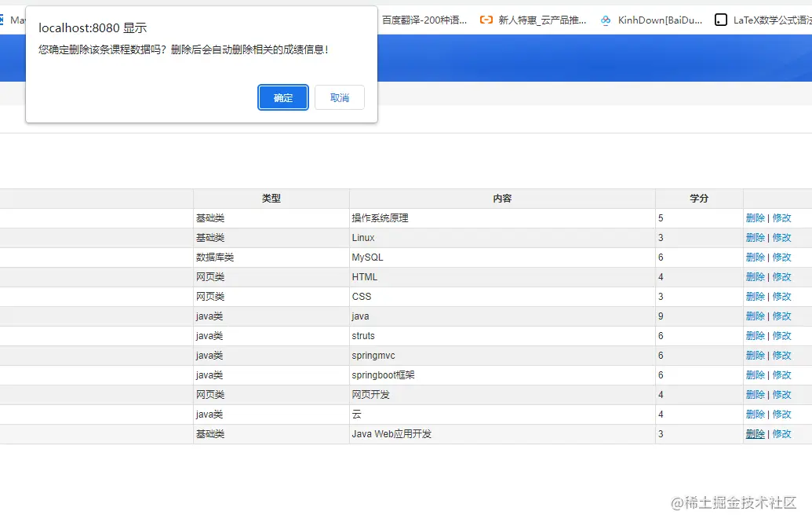Select the springboot框架 content cell

[502, 375]
